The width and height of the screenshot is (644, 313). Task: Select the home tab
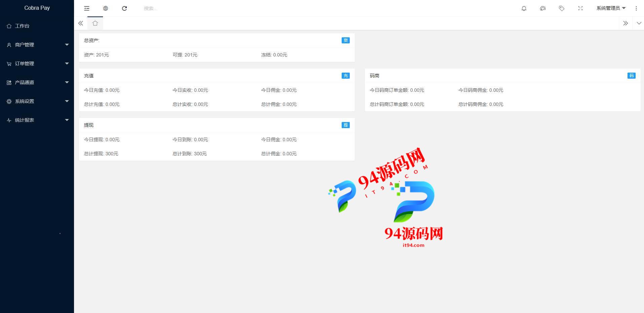(x=95, y=23)
